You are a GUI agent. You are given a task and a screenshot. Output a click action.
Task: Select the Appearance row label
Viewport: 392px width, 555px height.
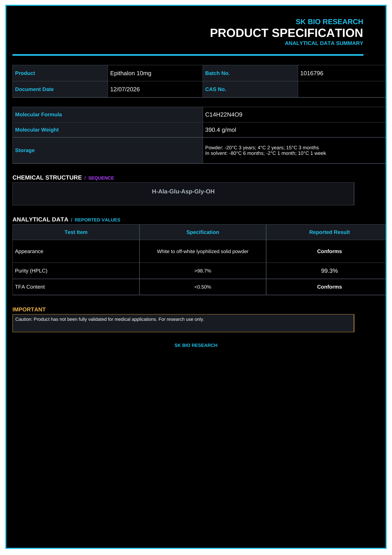pyautogui.click(x=29, y=251)
